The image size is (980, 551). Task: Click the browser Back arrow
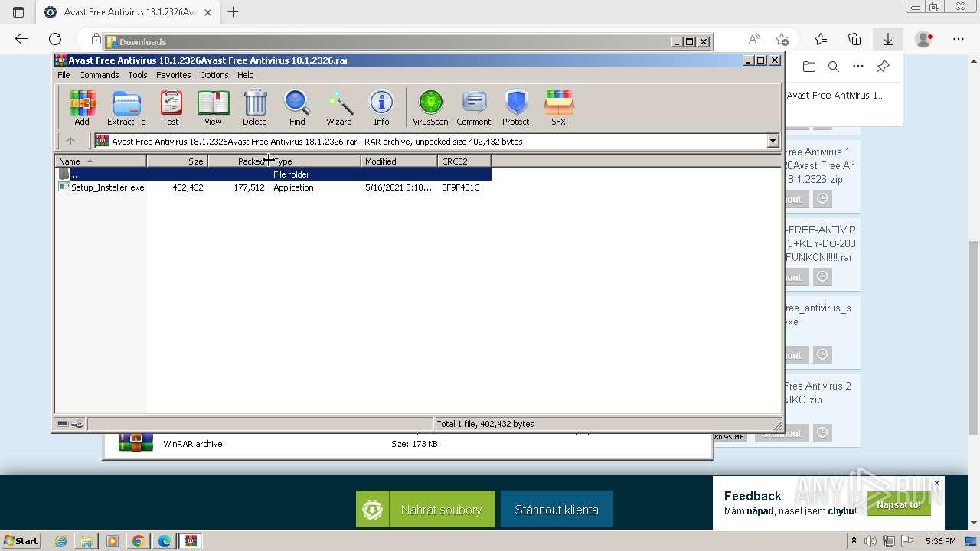(21, 39)
